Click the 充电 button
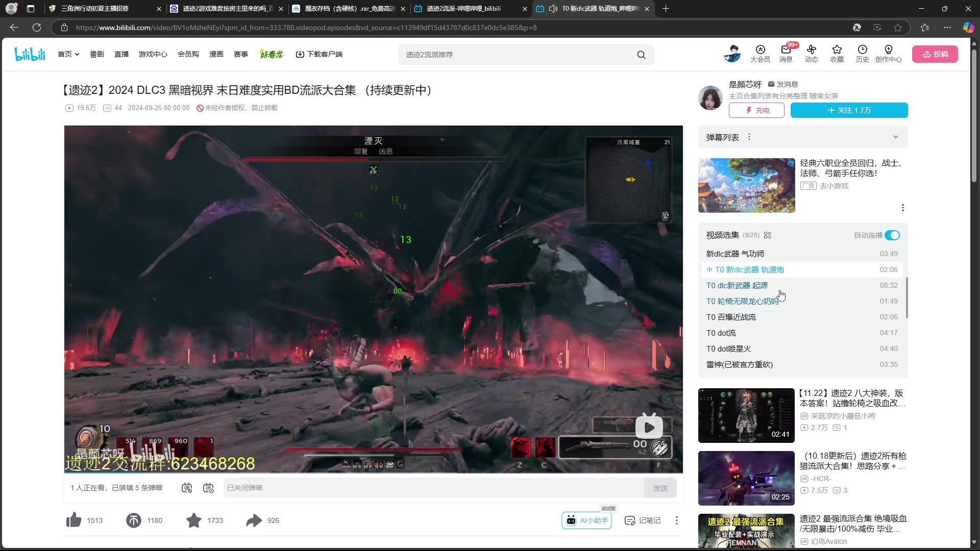This screenshot has width=980, height=551. pos(756,110)
